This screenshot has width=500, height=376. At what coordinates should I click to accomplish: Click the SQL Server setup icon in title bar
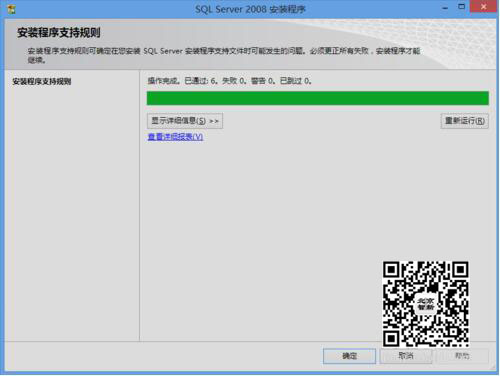click(11, 9)
